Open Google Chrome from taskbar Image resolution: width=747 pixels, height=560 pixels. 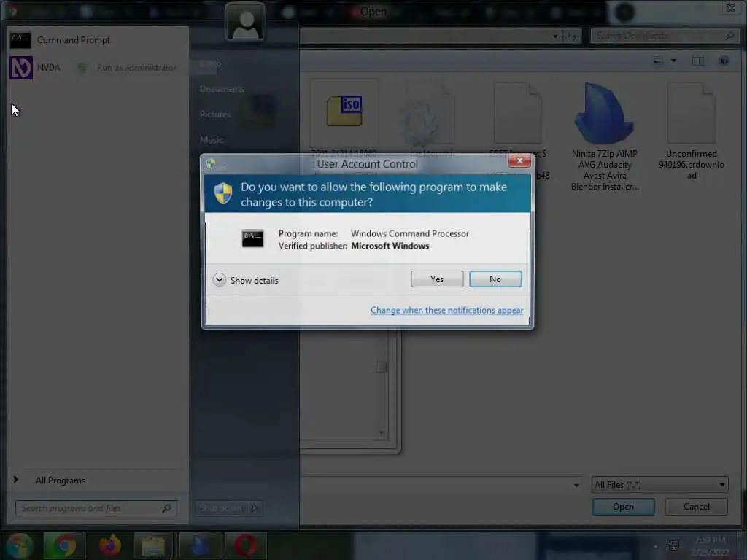pyautogui.click(x=65, y=545)
